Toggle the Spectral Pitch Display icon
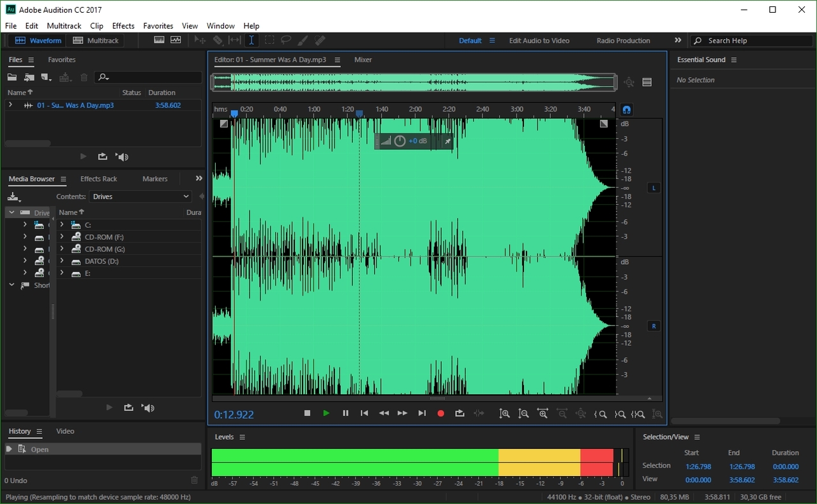The image size is (817, 504). click(x=175, y=40)
